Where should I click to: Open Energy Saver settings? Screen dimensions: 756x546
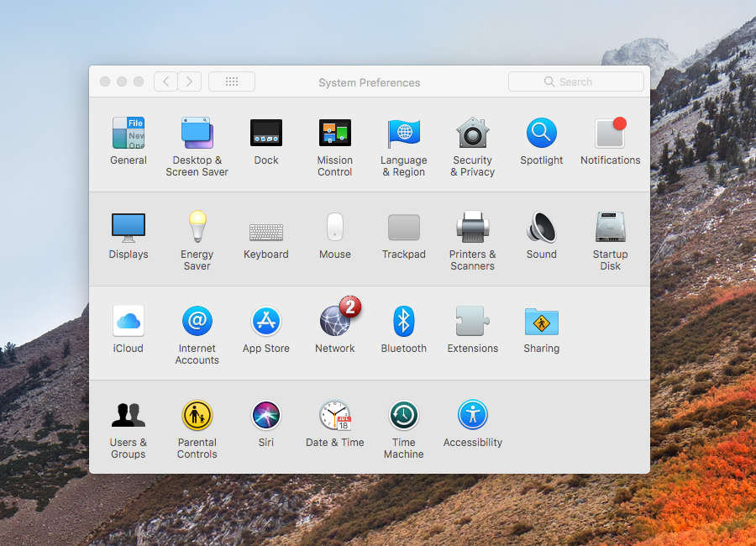[197, 227]
